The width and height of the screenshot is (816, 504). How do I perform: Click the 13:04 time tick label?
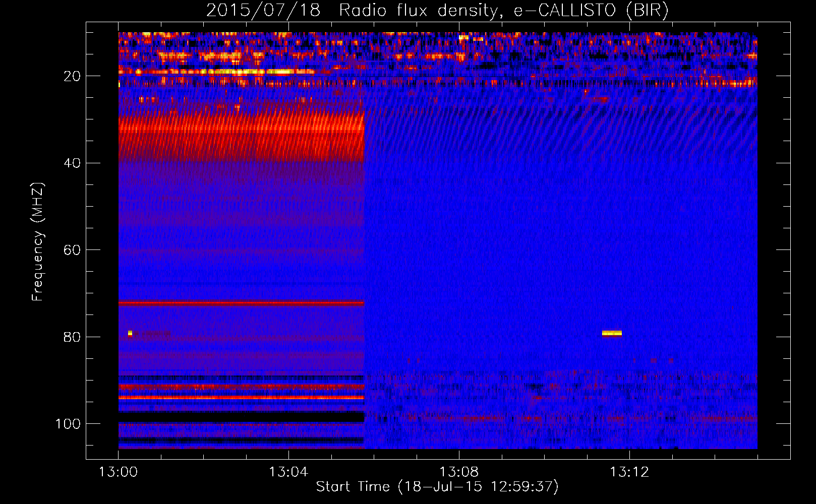coord(288,472)
